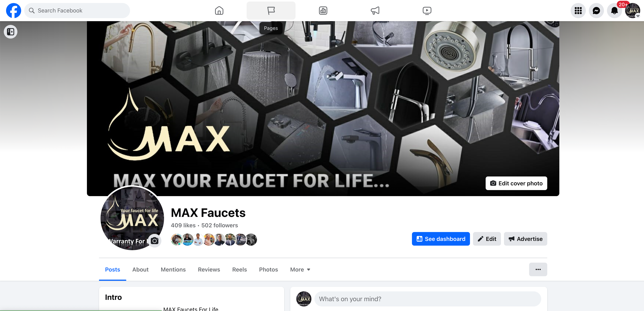
Task: Select the Pages flag icon
Action: [271, 11]
